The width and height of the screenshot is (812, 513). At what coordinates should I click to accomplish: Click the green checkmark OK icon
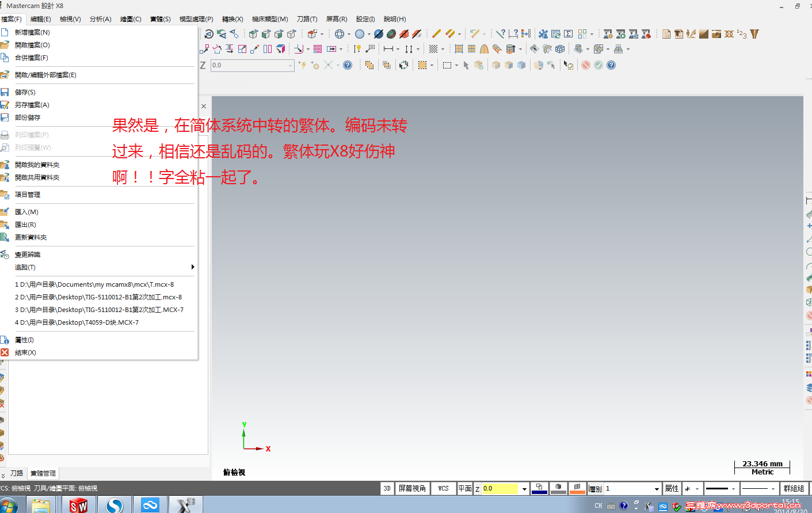(598, 65)
